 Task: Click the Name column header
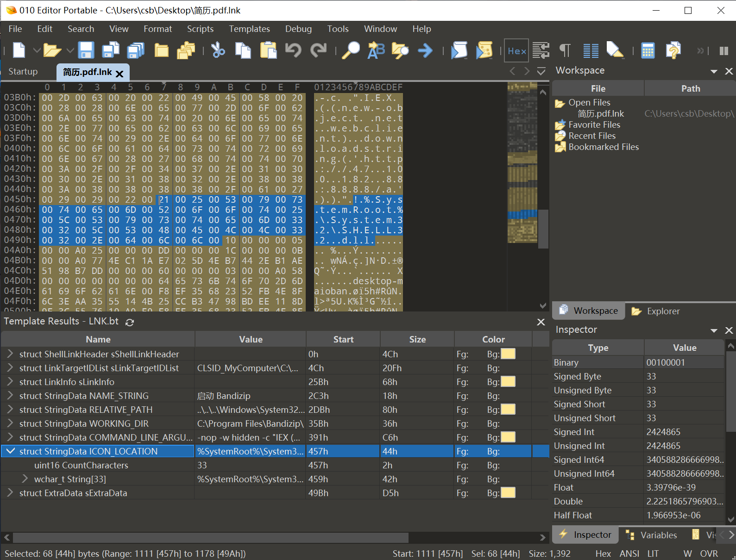98,339
